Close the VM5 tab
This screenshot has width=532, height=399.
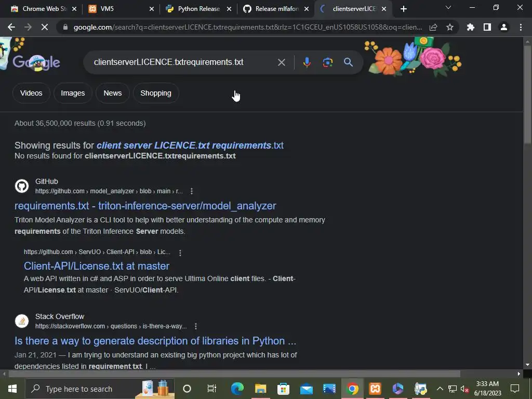152,9
